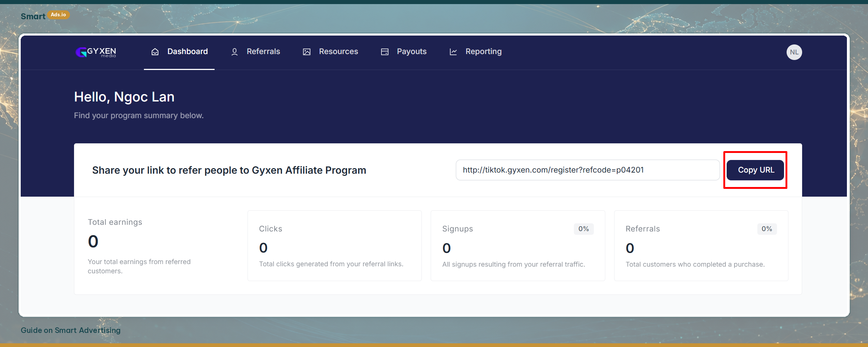
Task: Click the Gyxen media logo
Action: [x=96, y=52]
